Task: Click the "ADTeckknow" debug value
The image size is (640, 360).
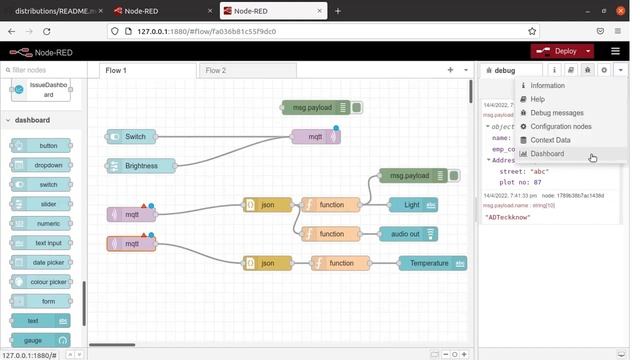Action: tap(508, 217)
